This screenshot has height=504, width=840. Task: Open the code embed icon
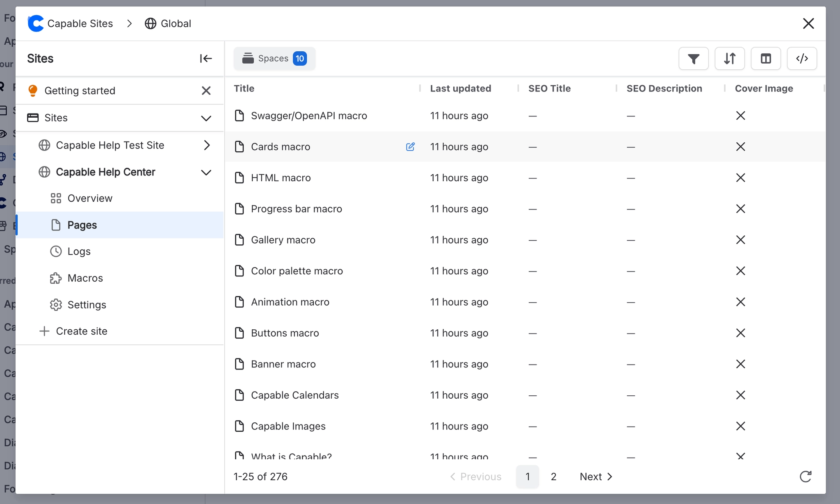(802, 59)
